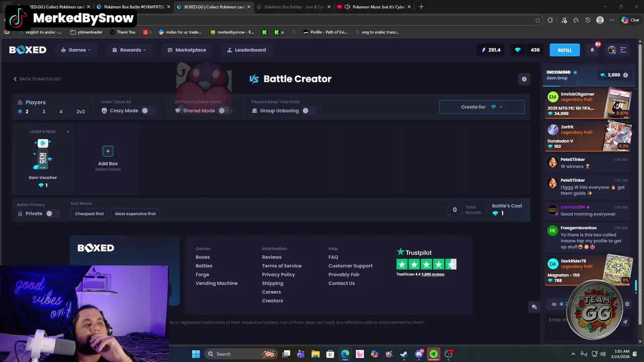This screenshot has width=644, height=362.
Task: Open Provably Fair footer link
Action: tap(344, 275)
